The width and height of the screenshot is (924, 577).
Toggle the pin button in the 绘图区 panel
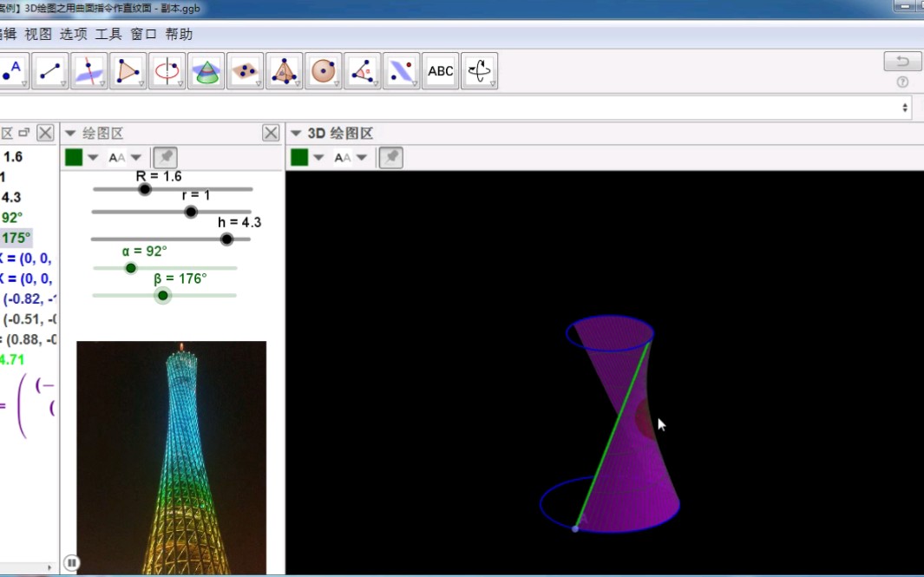click(x=164, y=157)
